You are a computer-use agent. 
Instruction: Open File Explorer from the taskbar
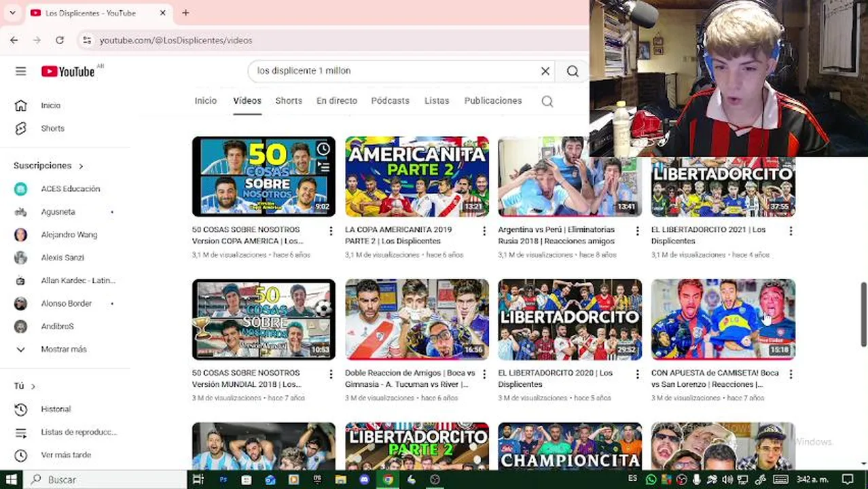341,479
